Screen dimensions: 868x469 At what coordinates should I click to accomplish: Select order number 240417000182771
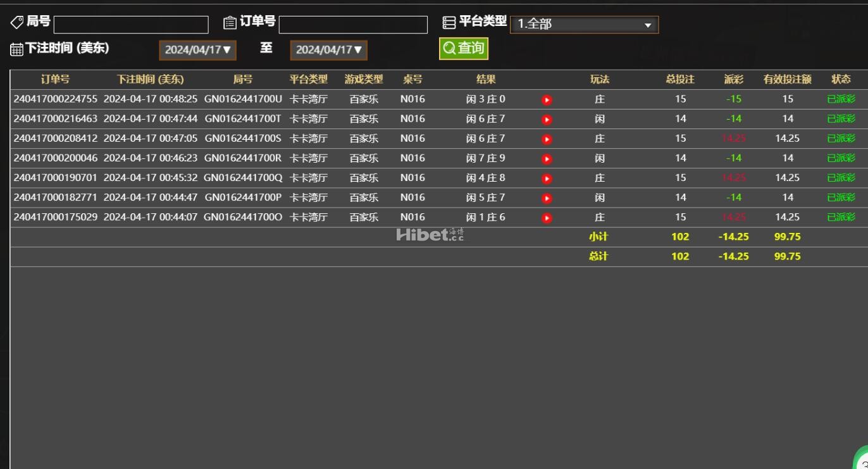[x=56, y=197]
